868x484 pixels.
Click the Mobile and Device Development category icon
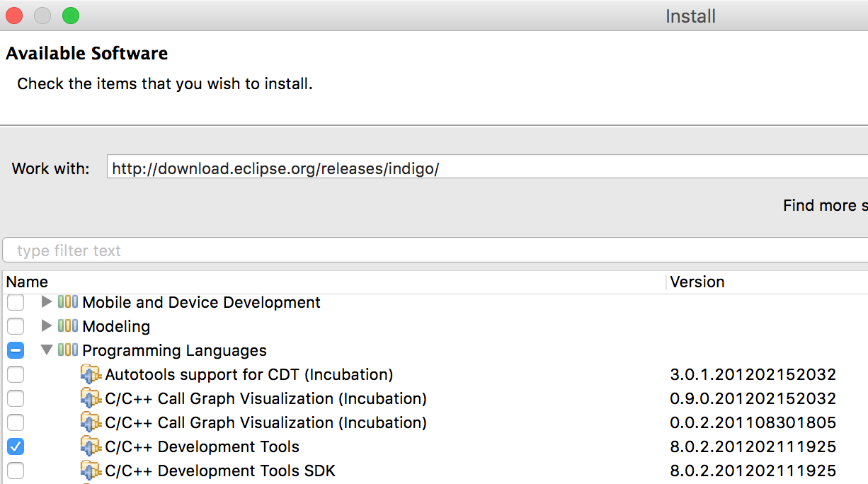tap(68, 302)
